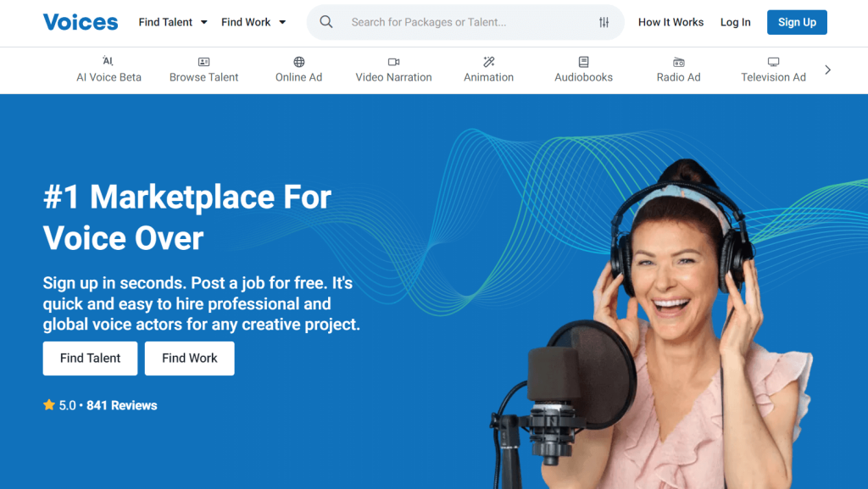The image size is (868, 489).
Task: Click the Video Narration camera icon
Action: point(393,62)
